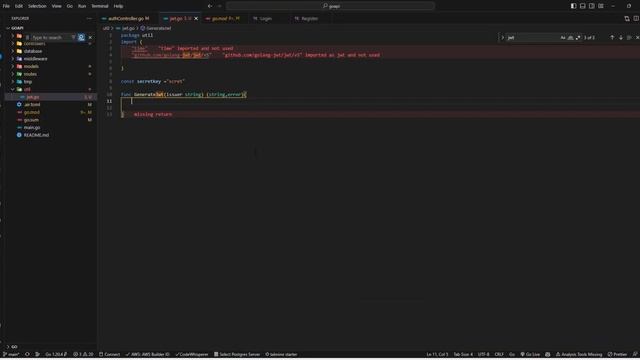Open the Selection menu
The height and width of the screenshot is (360, 640).
pos(37,6)
